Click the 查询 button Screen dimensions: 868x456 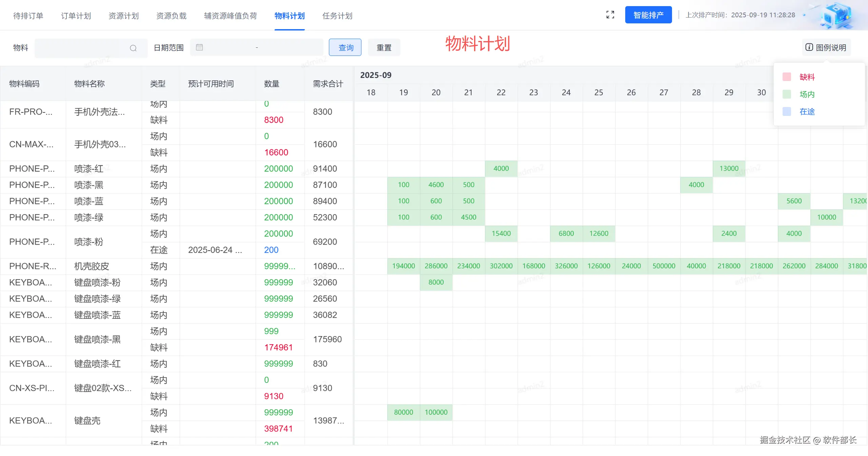345,47
